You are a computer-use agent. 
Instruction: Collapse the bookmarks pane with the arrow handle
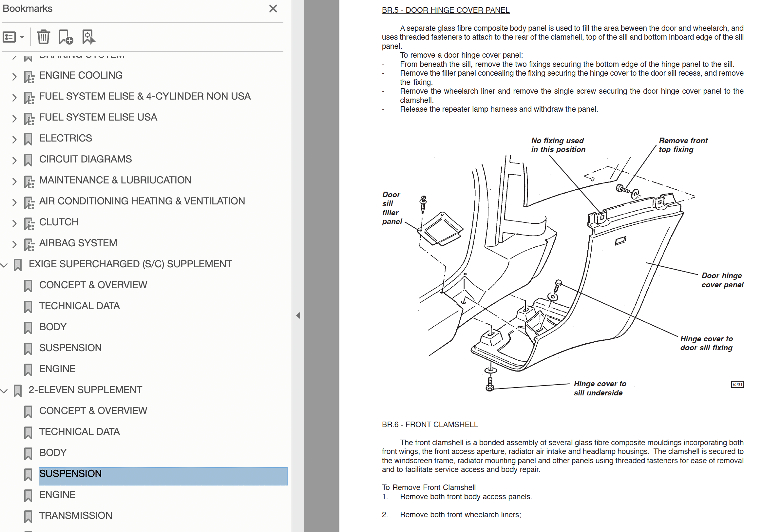pos(298,315)
